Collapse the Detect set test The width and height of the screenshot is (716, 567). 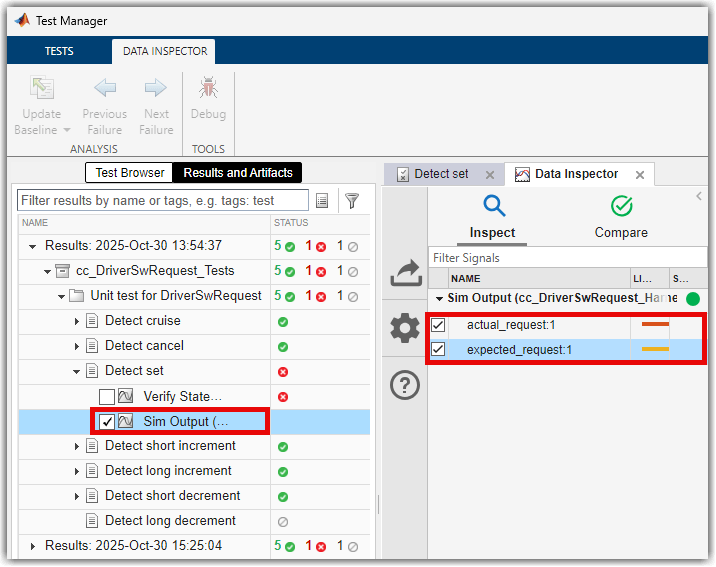[x=76, y=372]
